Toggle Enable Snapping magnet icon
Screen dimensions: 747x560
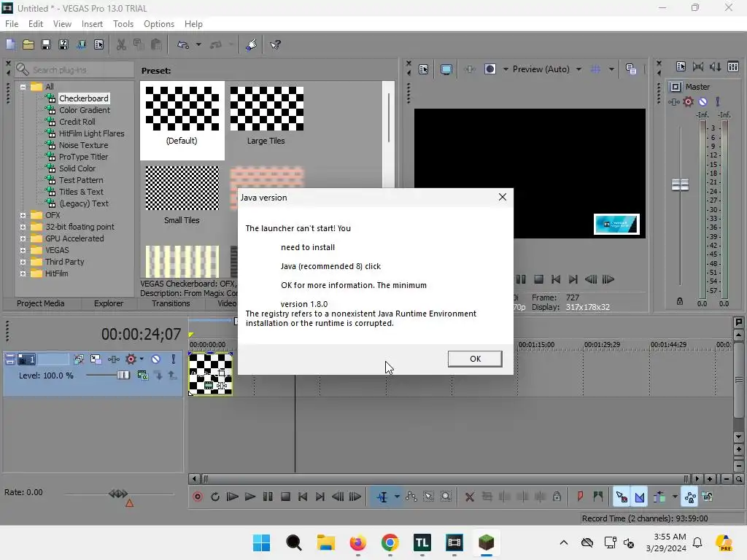pyautogui.click(x=622, y=497)
